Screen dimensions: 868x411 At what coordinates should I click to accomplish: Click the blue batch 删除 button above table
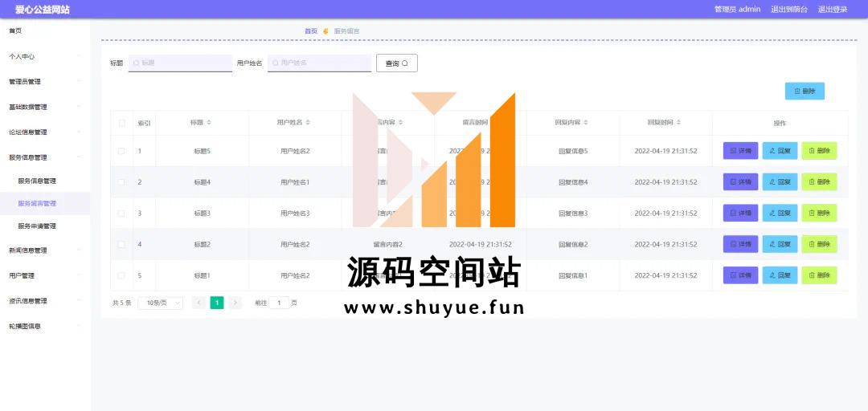tap(805, 92)
